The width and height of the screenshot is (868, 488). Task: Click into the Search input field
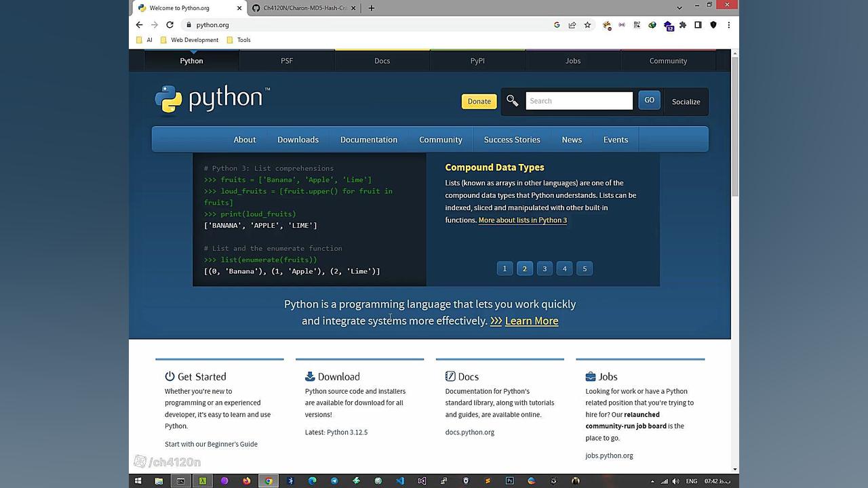579,101
